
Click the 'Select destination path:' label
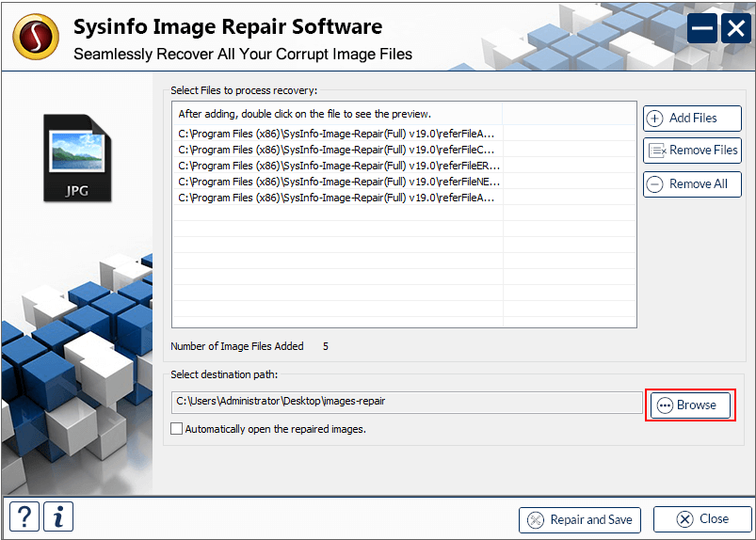pyautogui.click(x=224, y=374)
